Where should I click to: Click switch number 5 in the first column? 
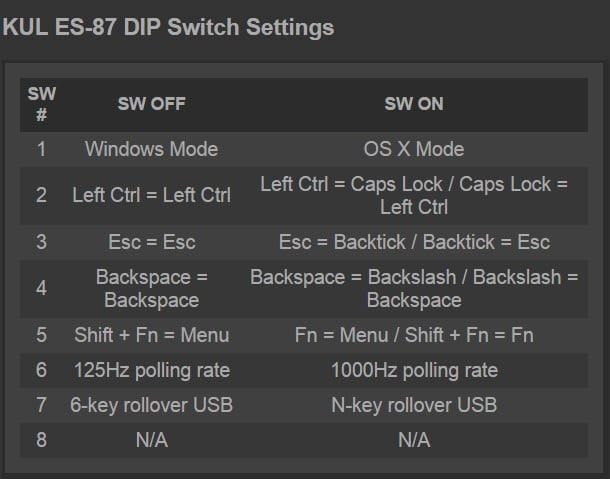tap(41, 335)
